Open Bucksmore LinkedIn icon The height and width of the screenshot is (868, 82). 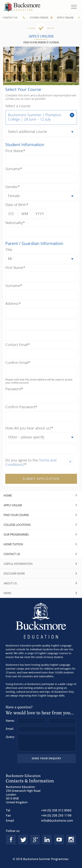(47, 839)
